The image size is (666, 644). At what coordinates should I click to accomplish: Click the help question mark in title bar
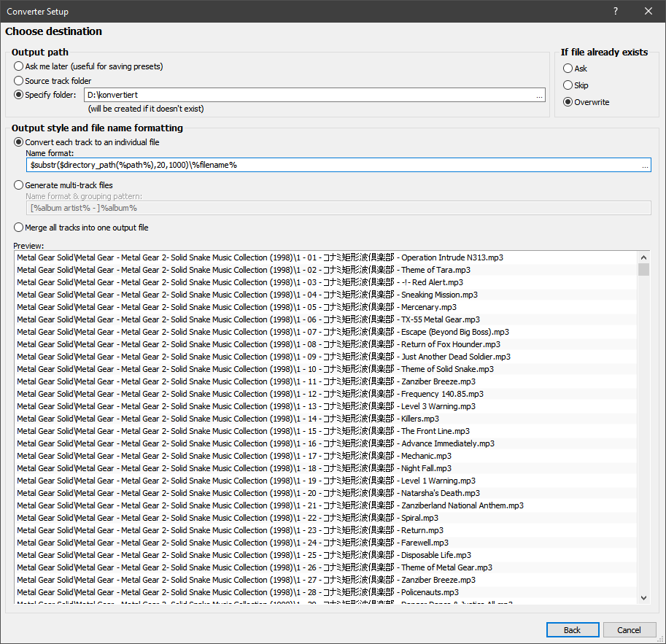click(x=616, y=11)
